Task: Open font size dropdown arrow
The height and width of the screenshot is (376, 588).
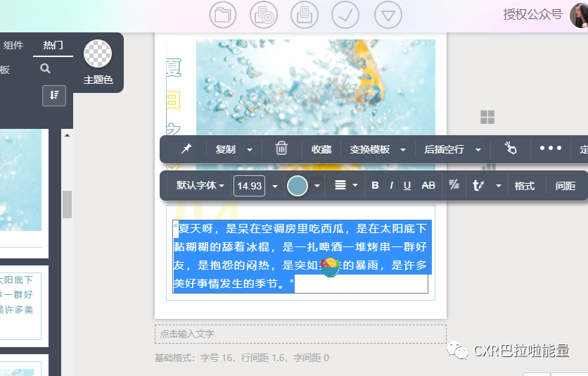Action: (x=275, y=186)
